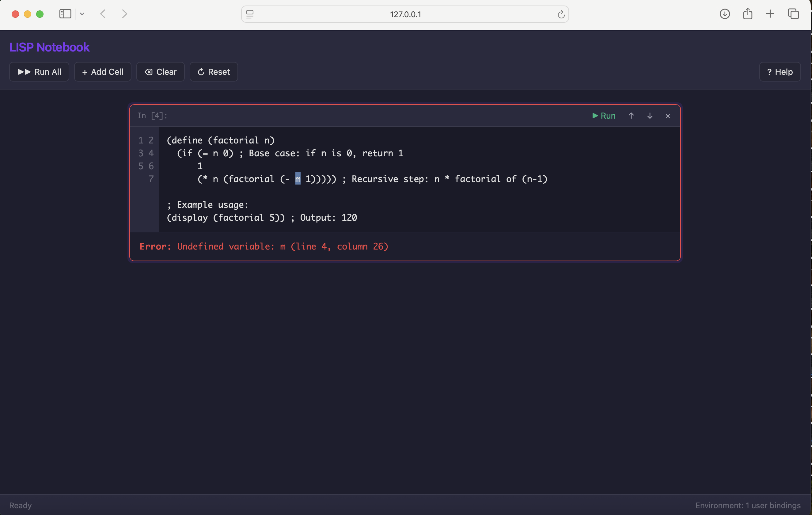Open the Downloads popover
Viewport: 812px width, 515px height.
pos(725,14)
